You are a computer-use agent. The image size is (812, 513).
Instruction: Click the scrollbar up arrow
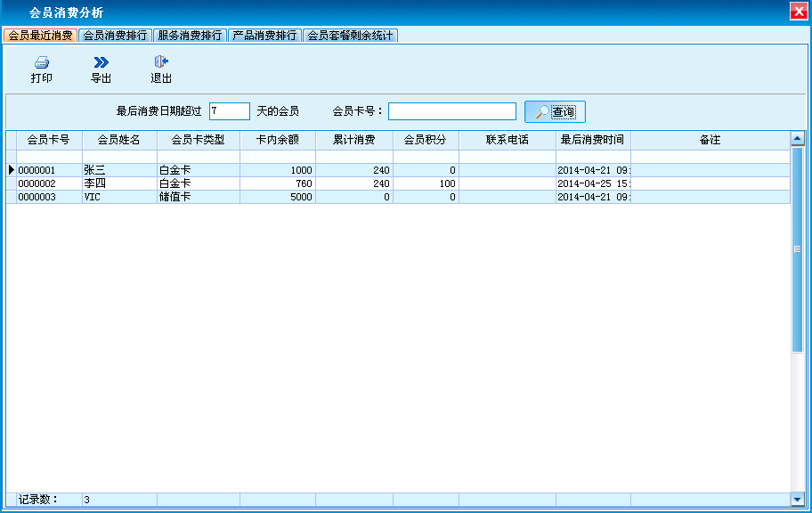click(x=797, y=138)
